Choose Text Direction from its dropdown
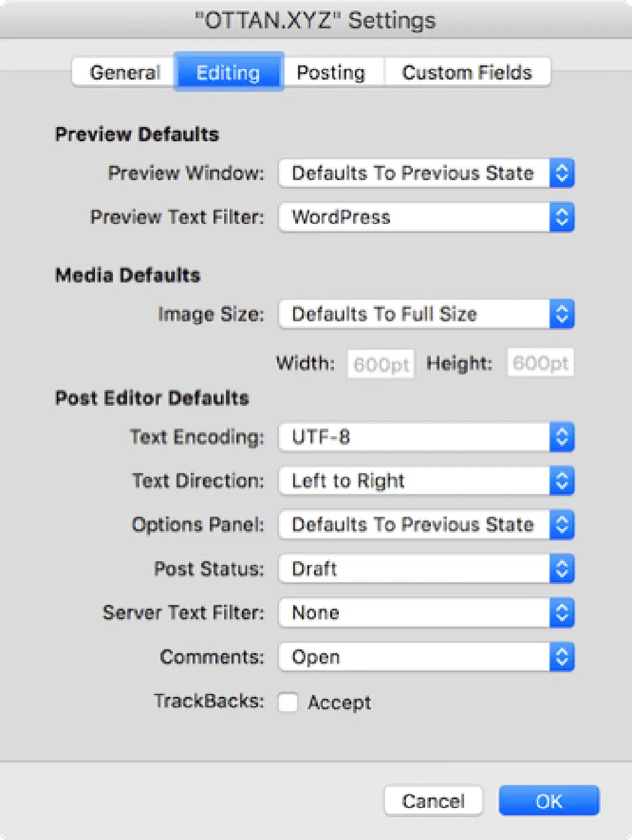The height and width of the screenshot is (840, 632). (x=426, y=481)
